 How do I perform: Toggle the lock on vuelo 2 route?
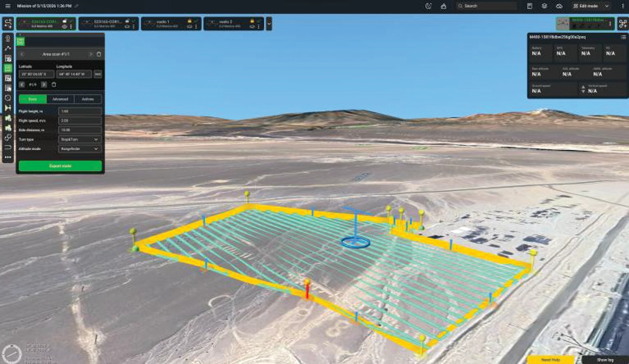[x=252, y=21]
